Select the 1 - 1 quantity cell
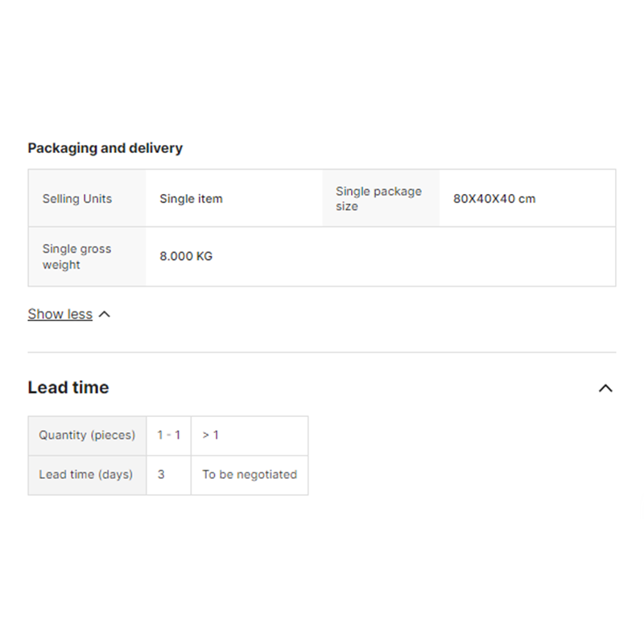This screenshot has height=644, width=644. (169, 436)
